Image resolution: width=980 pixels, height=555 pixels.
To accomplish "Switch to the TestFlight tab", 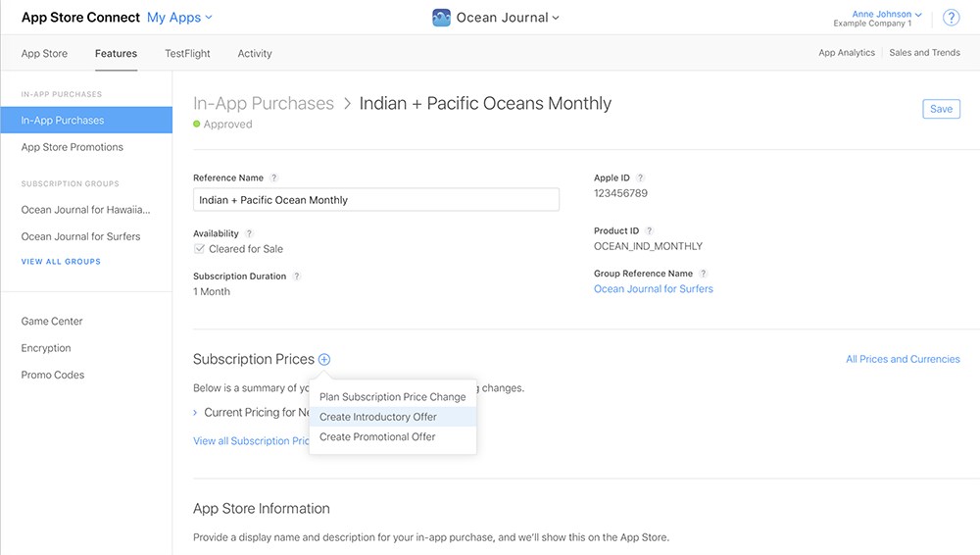I will [x=187, y=53].
